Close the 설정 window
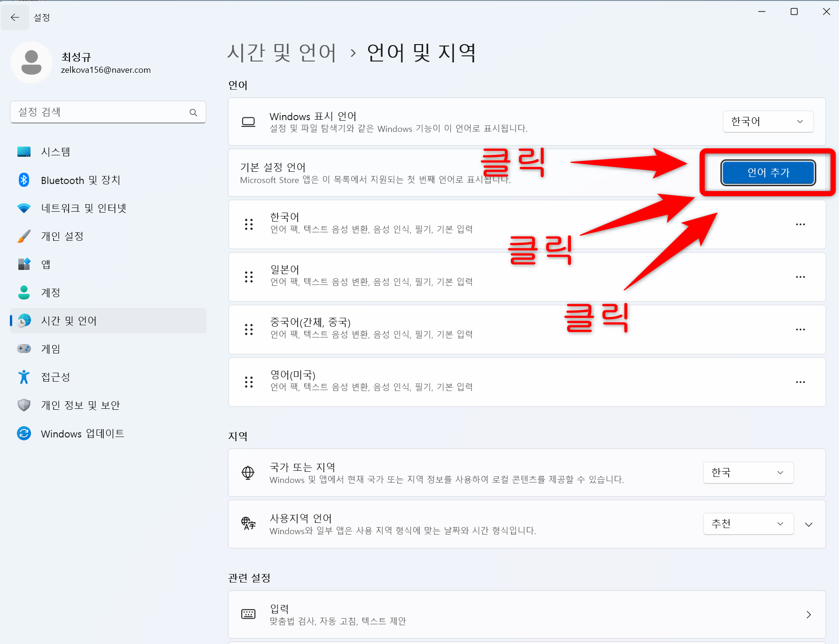The height and width of the screenshot is (644, 839). pyautogui.click(x=826, y=12)
